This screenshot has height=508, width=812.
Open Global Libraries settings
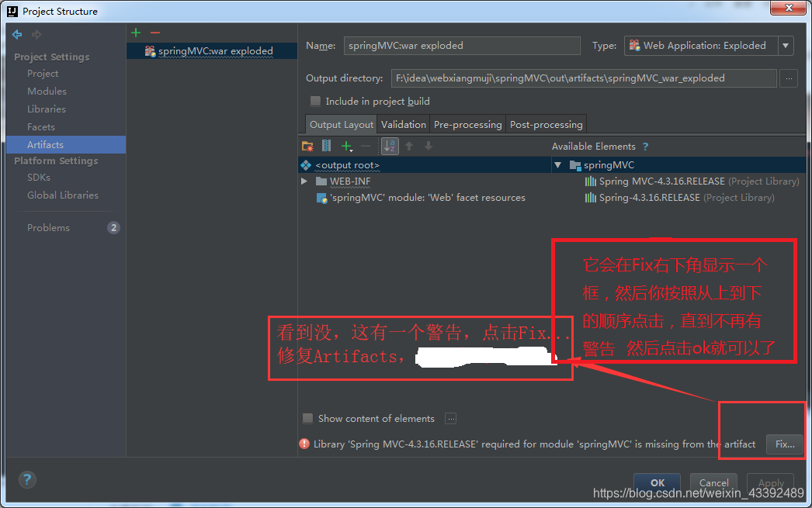(x=63, y=195)
